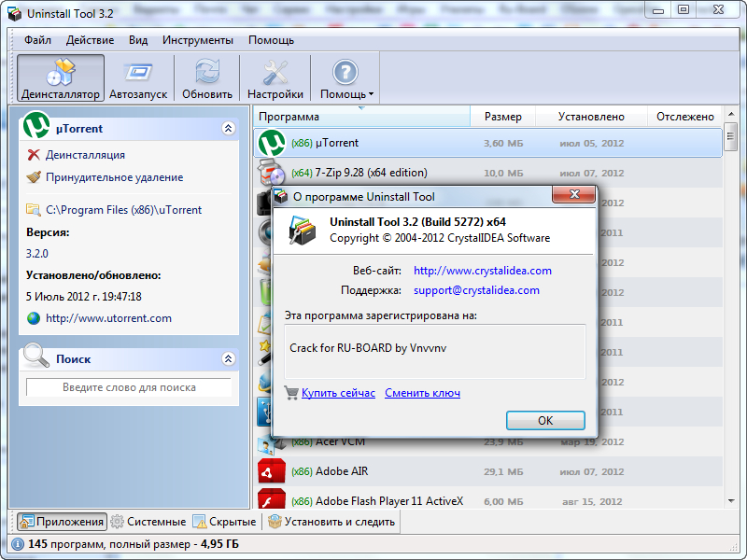Click the magnifier icon in Поиск panel
This screenshot has width=747, height=560.
36,356
